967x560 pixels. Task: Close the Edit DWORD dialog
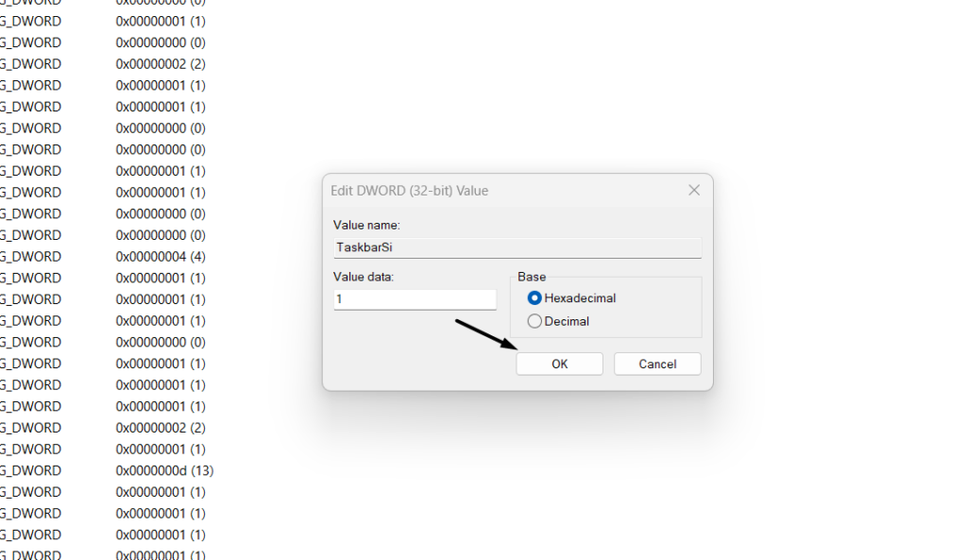[x=694, y=191]
